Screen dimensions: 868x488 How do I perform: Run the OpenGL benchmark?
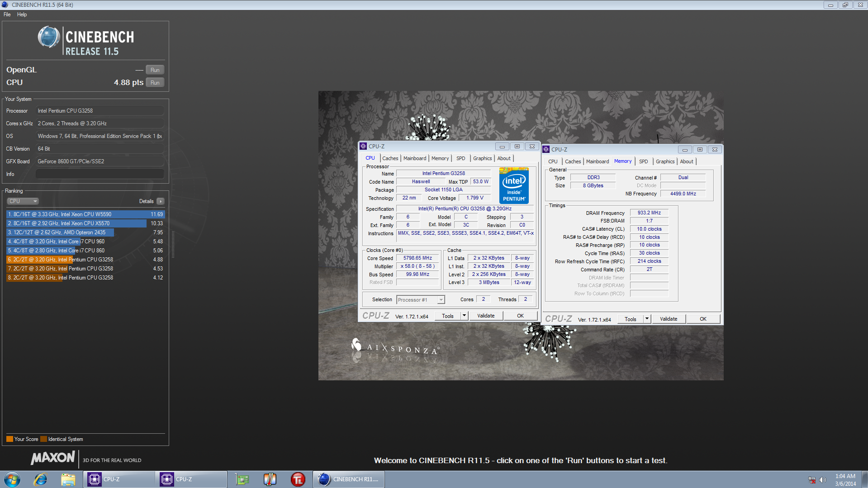(x=155, y=70)
